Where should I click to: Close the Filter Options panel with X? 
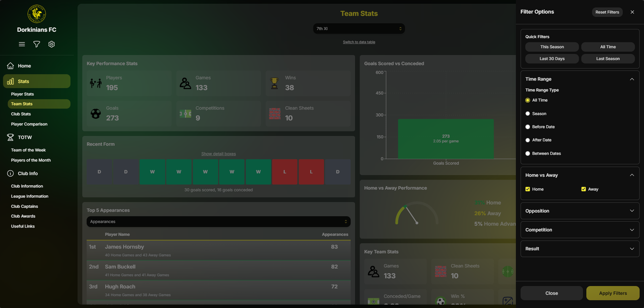632,12
